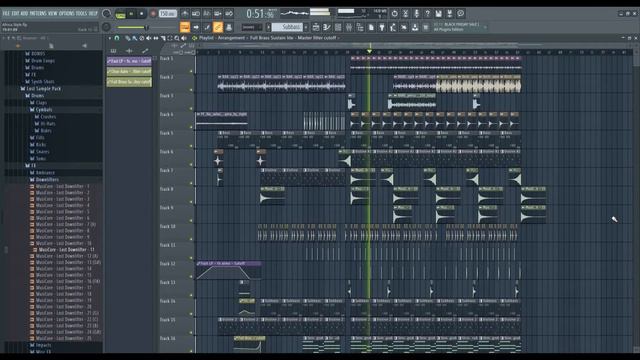Open the TOOLS menu
This screenshot has width=640, height=360.
[82, 13]
